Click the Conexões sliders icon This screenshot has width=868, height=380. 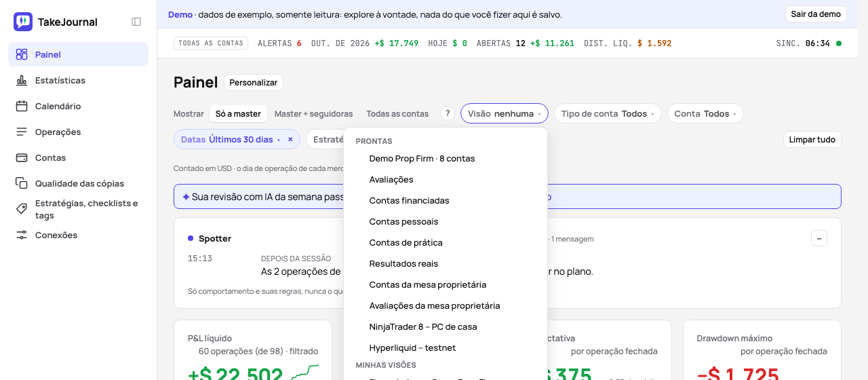(22, 235)
